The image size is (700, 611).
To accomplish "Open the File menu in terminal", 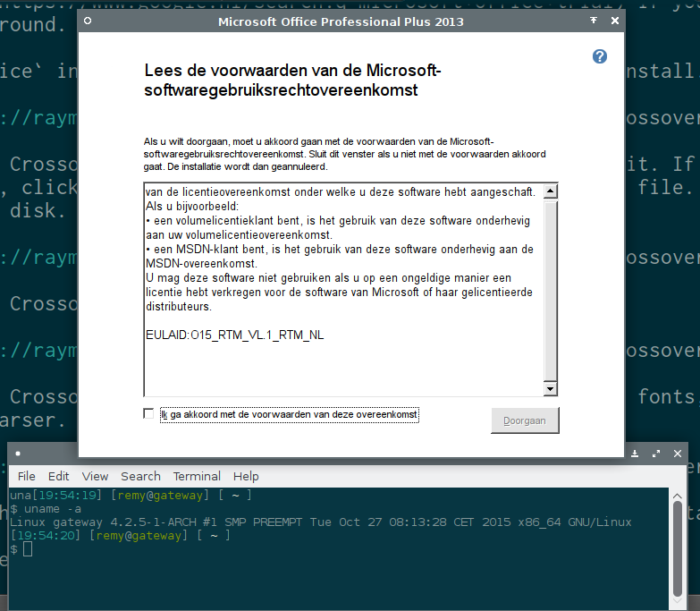I will [x=26, y=476].
